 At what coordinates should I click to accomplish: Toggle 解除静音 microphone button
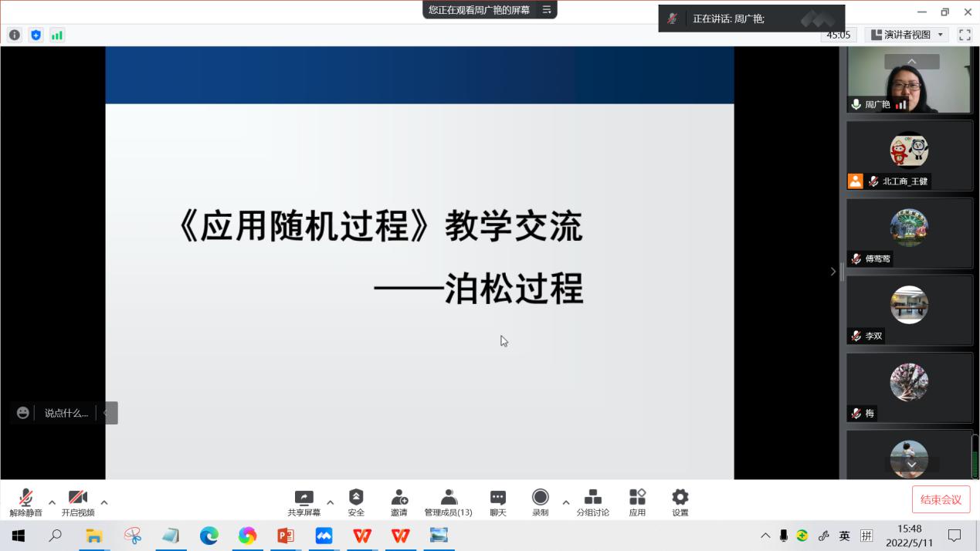pos(25,498)
